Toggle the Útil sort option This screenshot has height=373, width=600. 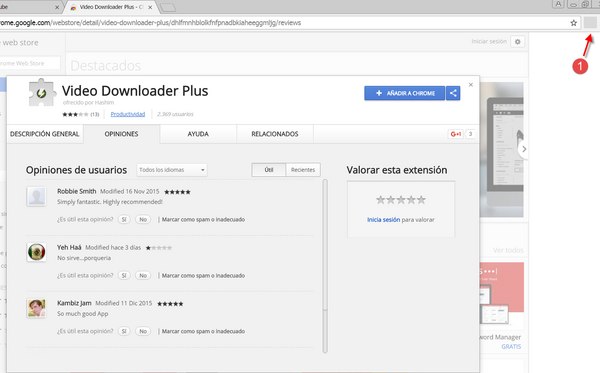[x=269, y=170]
